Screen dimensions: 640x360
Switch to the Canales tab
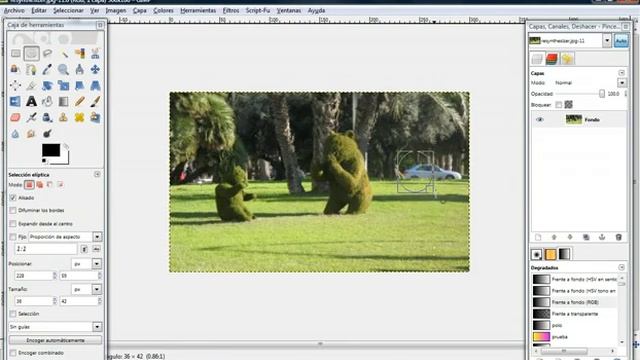click(551, 59)
